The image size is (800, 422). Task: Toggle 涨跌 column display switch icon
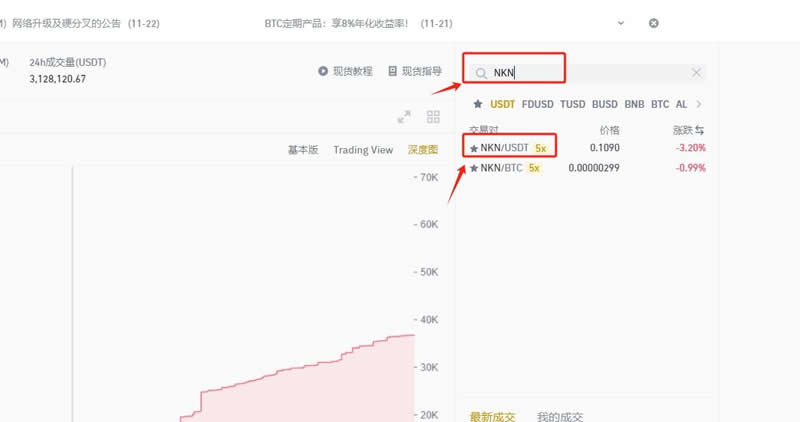[700, 130]
